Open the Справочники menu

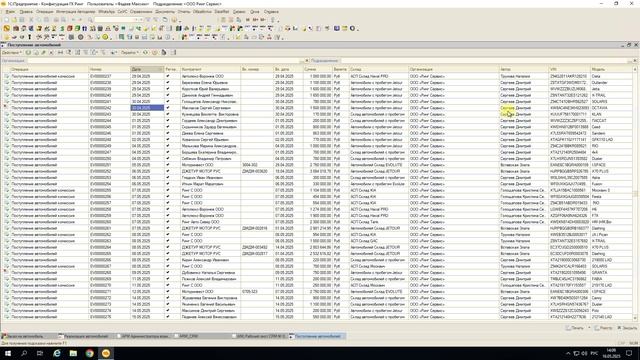click(x=141, y=12)
